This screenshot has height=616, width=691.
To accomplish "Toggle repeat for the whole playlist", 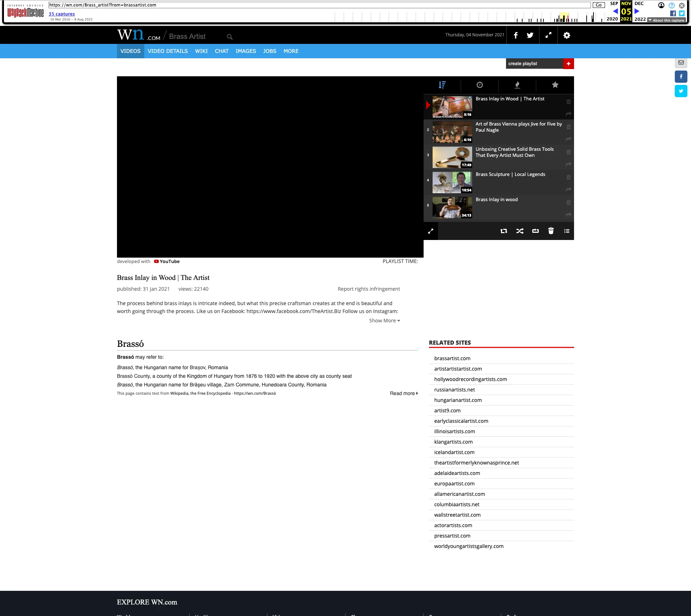I will 504,231.
